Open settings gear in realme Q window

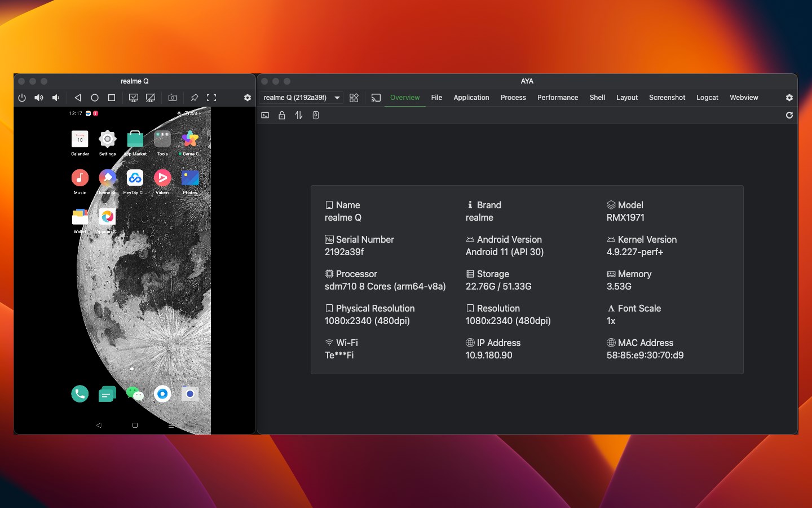click(x=247, y=98)
